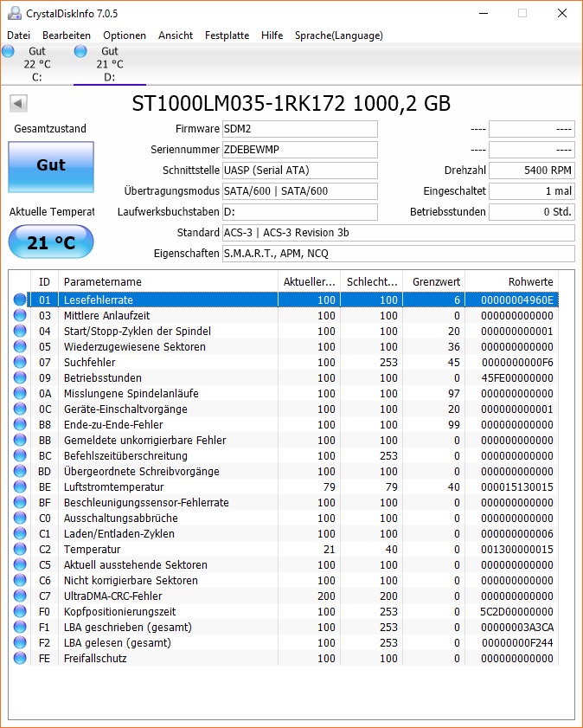
Task: Click the Grenzwert column header
Action: 433,282
